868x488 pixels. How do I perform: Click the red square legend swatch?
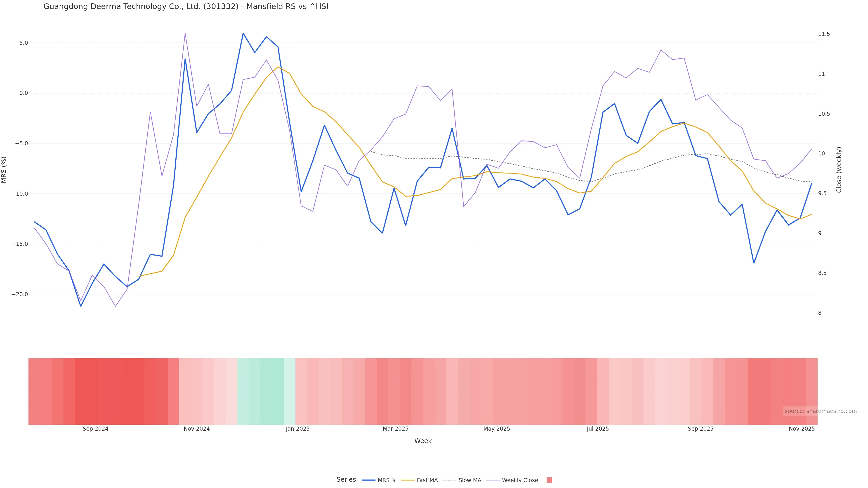[x=549, y=480]
